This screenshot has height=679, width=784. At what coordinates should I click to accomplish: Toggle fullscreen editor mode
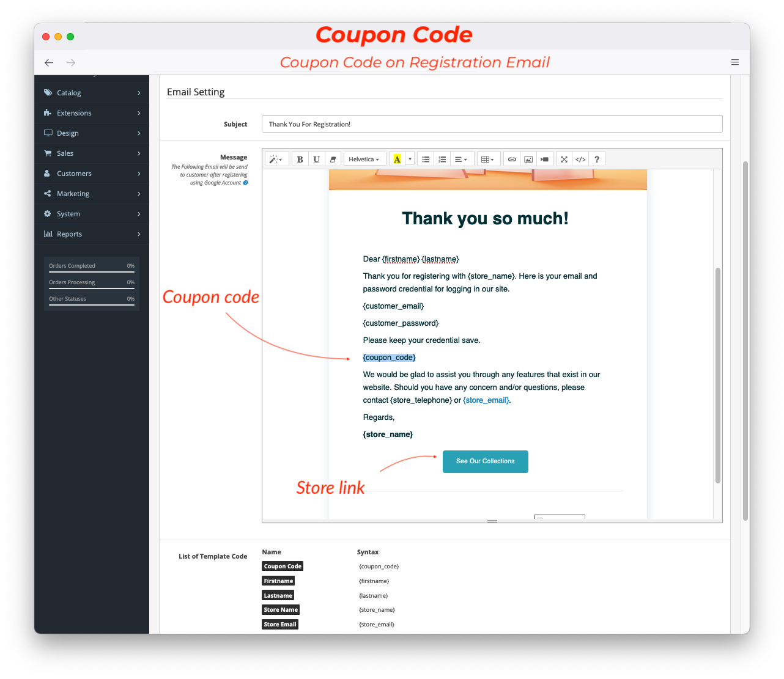click(x=564, y=160)
